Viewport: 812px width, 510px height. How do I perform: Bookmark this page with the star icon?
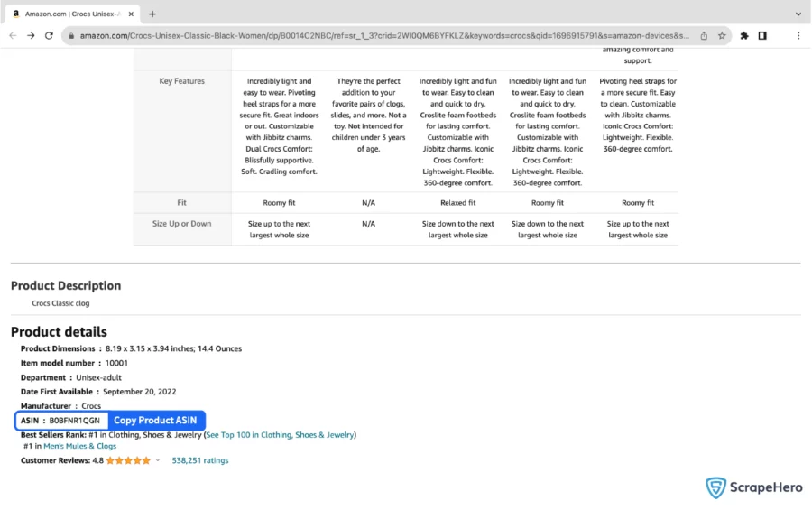tap(722, 36)
